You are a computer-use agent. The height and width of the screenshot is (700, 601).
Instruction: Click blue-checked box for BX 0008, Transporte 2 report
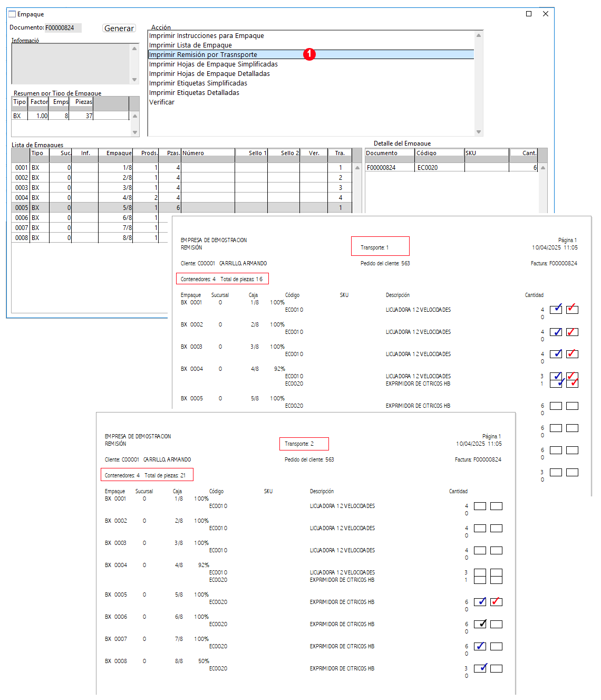pyautogui.click(x=480, y=668)
